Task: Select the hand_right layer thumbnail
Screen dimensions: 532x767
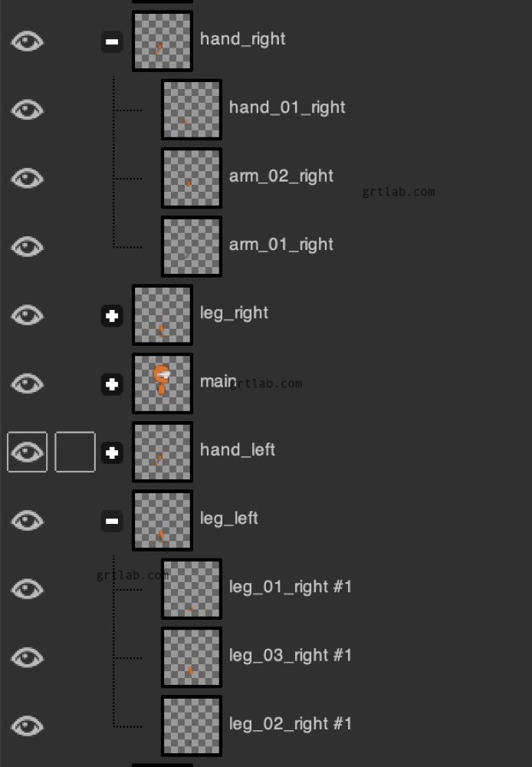Action: (162, 40)
